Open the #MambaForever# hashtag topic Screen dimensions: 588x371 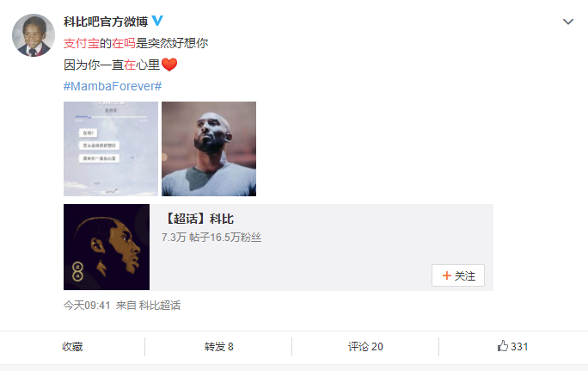coord(113,86)
